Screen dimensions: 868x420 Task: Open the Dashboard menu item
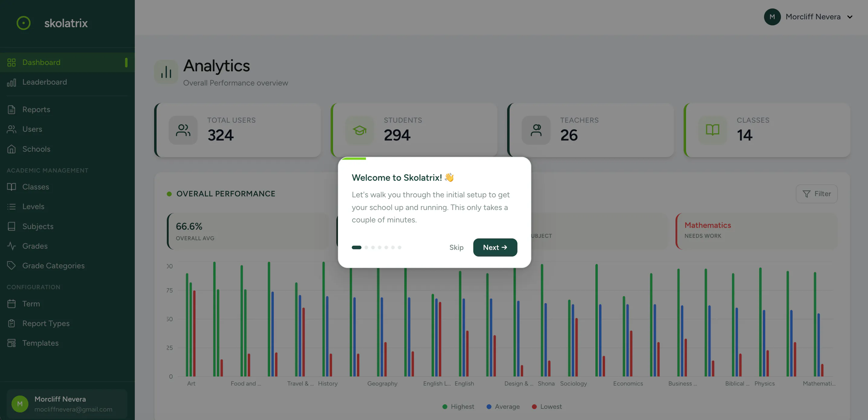point(67,62)
